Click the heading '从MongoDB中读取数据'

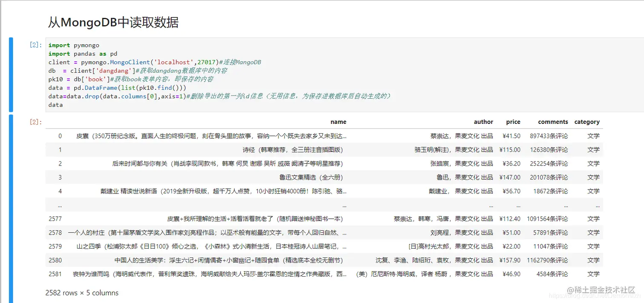[113, 22]
